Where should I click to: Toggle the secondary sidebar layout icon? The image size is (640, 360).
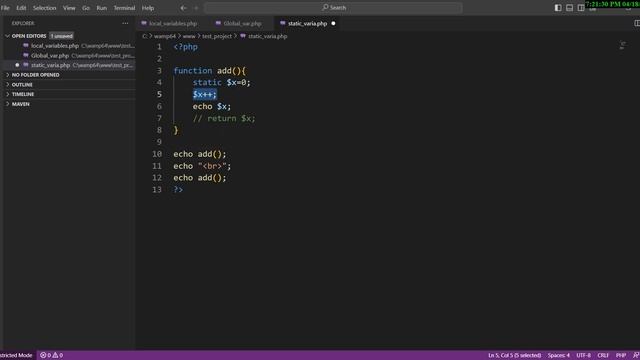point(581,8)
